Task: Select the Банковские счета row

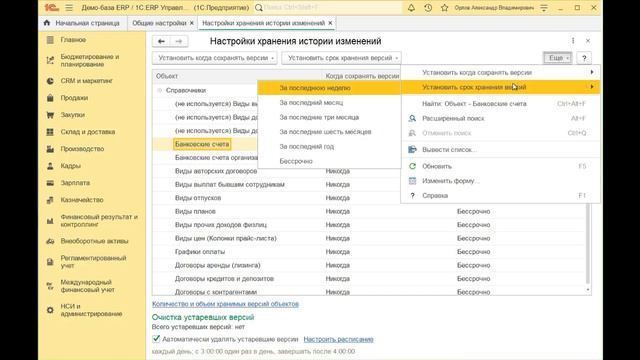Action: coord(202,144)
